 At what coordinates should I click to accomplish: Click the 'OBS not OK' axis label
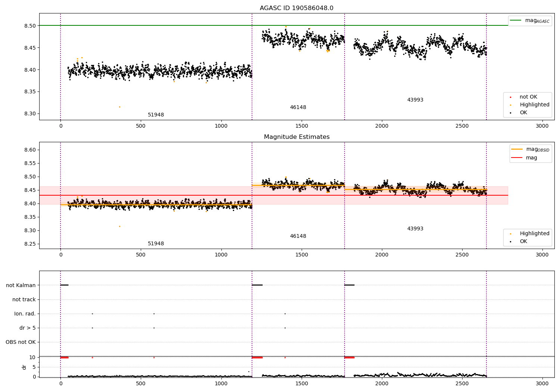[21, 342]
